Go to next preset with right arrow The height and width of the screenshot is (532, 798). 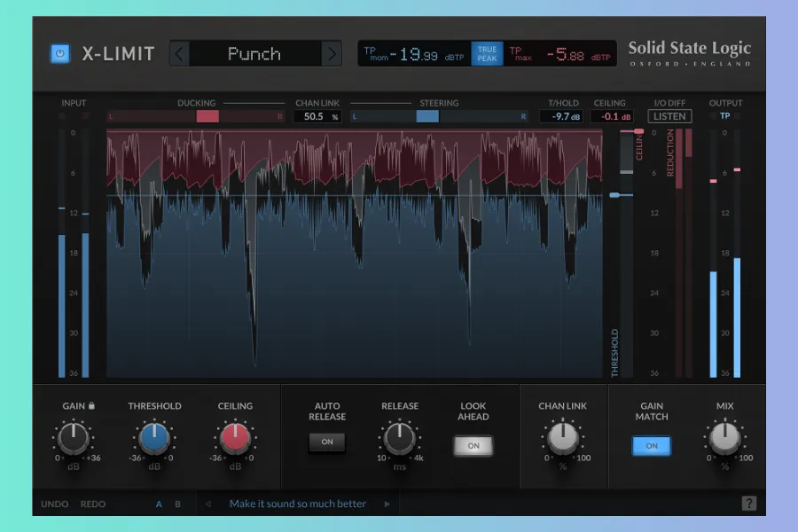point(332,54)
